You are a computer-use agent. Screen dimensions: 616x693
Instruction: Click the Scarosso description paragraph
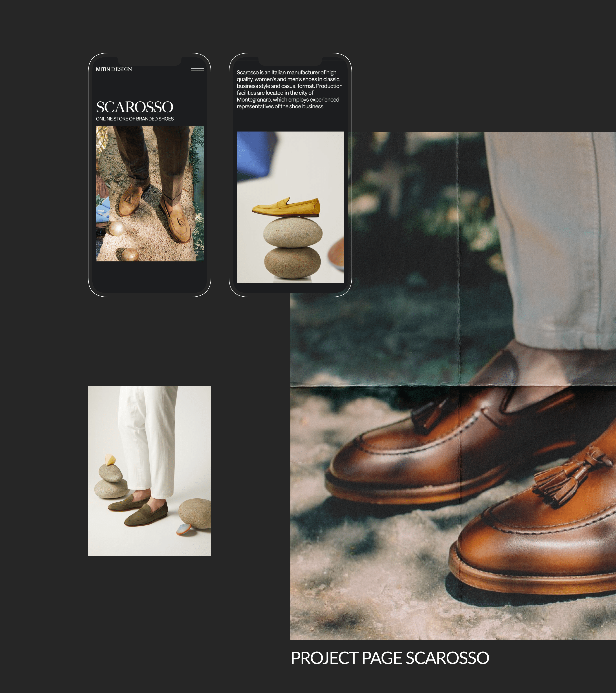click(289, 89)
